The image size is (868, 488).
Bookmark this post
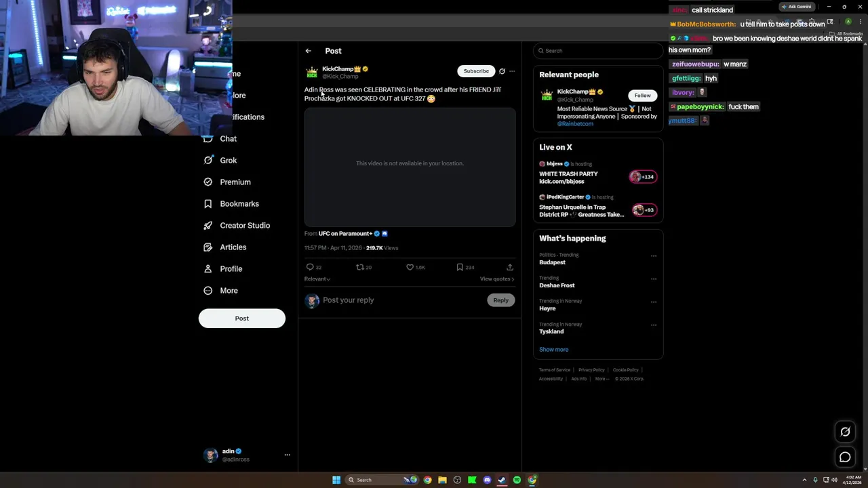(x=460, y=267)
